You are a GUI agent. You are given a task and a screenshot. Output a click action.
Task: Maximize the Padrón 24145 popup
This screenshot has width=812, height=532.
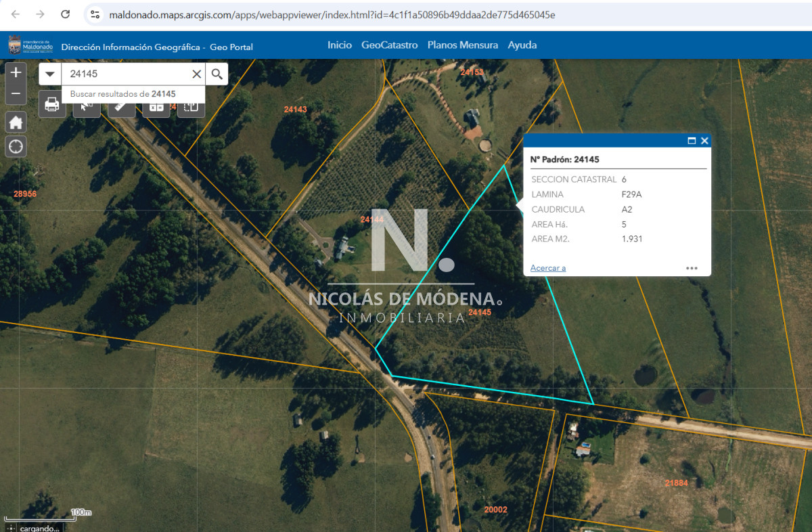(692, 141)
